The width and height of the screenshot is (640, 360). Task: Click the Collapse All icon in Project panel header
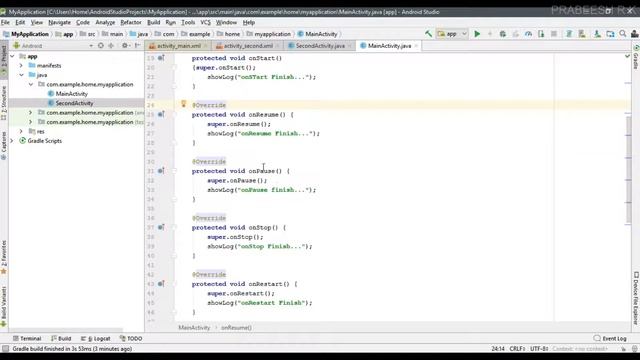click(111, 46)
